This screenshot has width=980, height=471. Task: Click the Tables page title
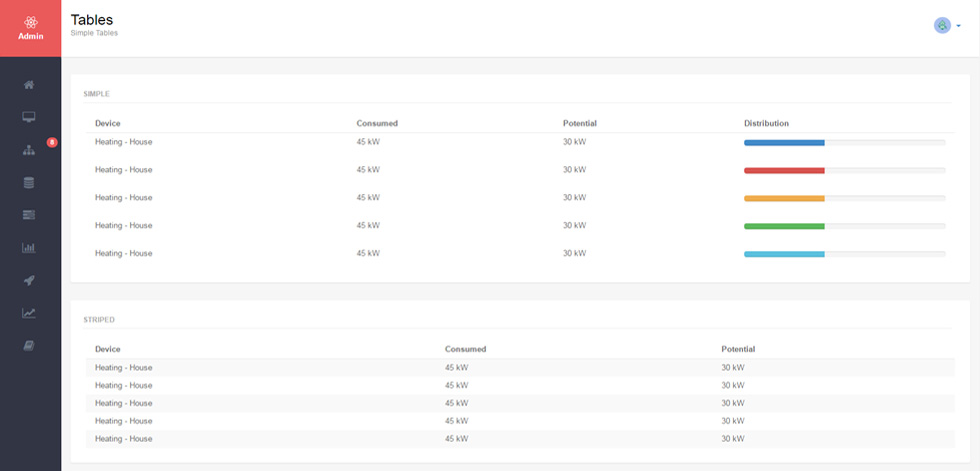point(92,19)
